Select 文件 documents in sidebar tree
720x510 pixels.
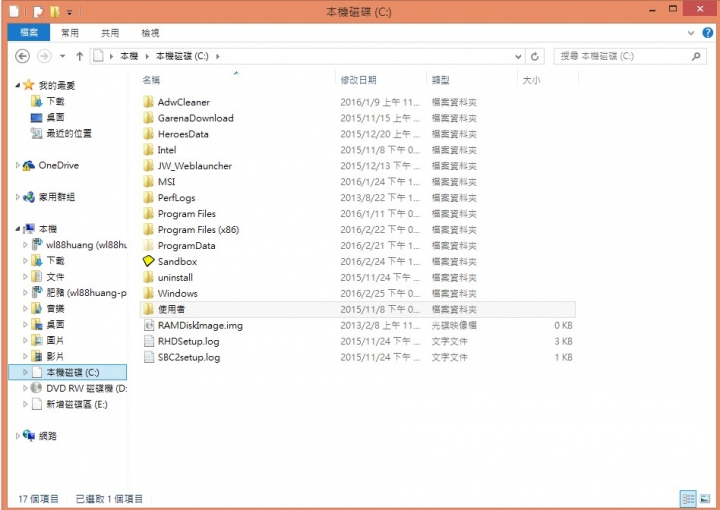[x=56, y=276]
